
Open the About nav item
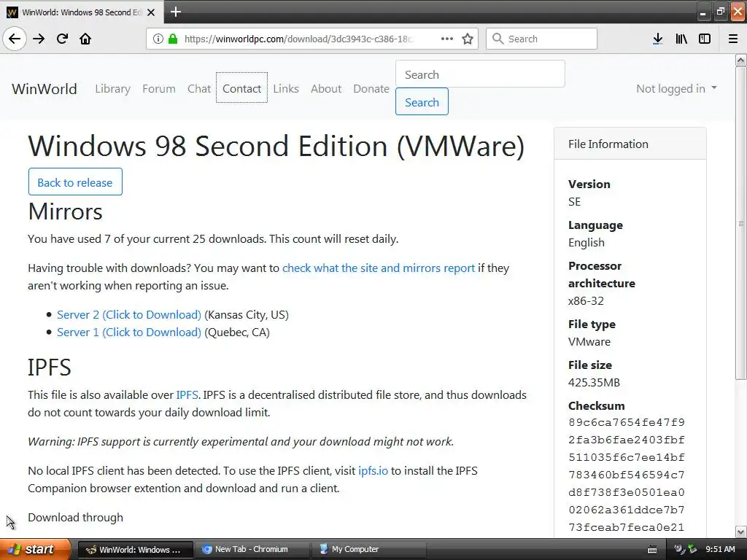326,88
